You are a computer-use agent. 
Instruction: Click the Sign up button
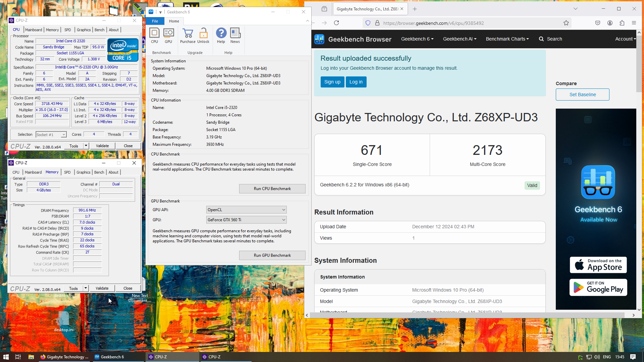pyautogui.click(x=332, y=82)
